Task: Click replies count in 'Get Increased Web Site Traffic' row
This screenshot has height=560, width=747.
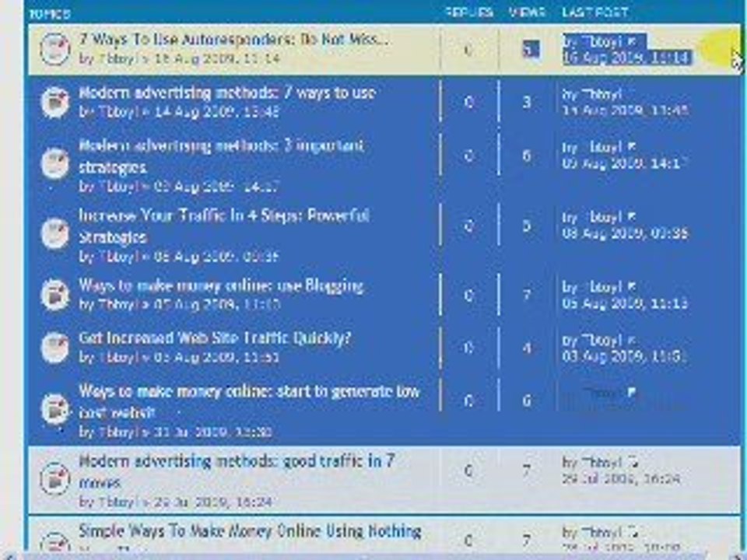Action: point(468,348)
